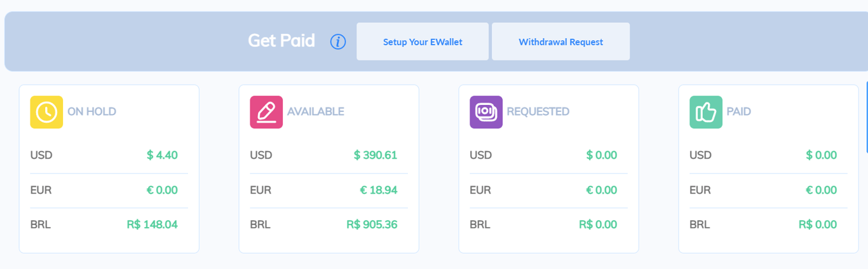Click the on hold BRL amount R$ 148.04
This screenshot has width=868, height=269.
click(x=152, y=224)
